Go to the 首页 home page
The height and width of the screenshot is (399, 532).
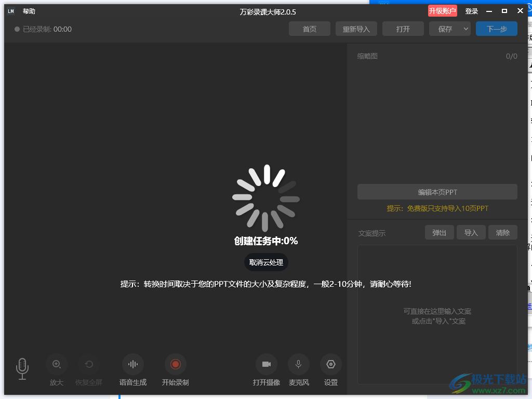(310, 29)
